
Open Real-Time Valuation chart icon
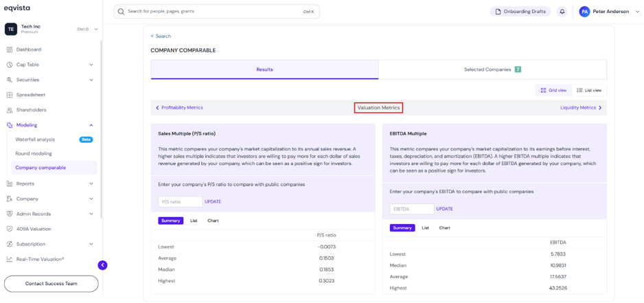[10, 260]
